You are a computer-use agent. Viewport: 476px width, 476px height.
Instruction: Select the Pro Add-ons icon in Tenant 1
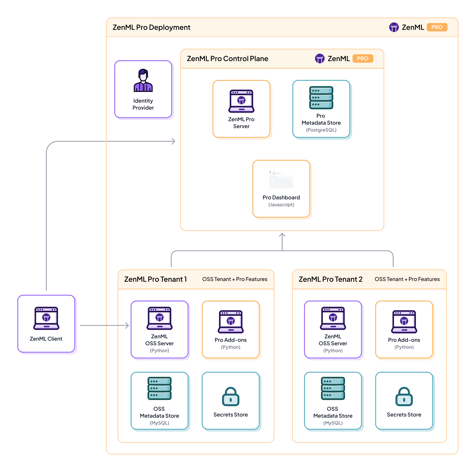pyautogui.click(x=231, y=321)
